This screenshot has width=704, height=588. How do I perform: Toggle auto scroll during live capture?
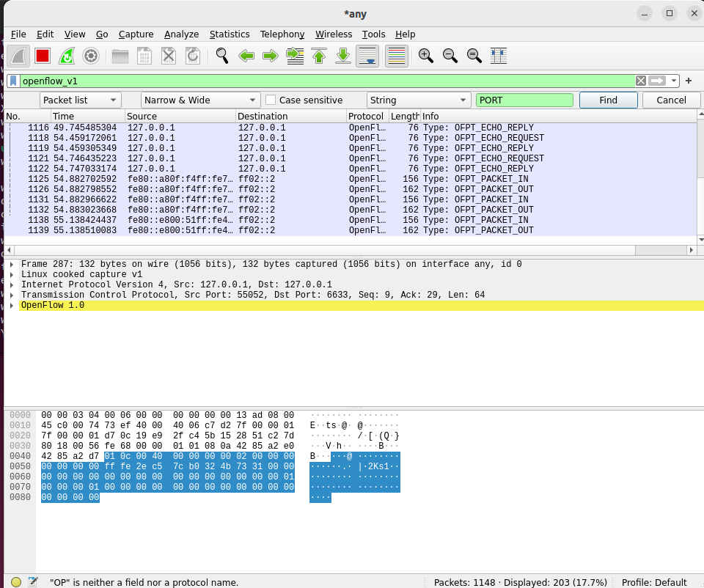coord(367,56)
